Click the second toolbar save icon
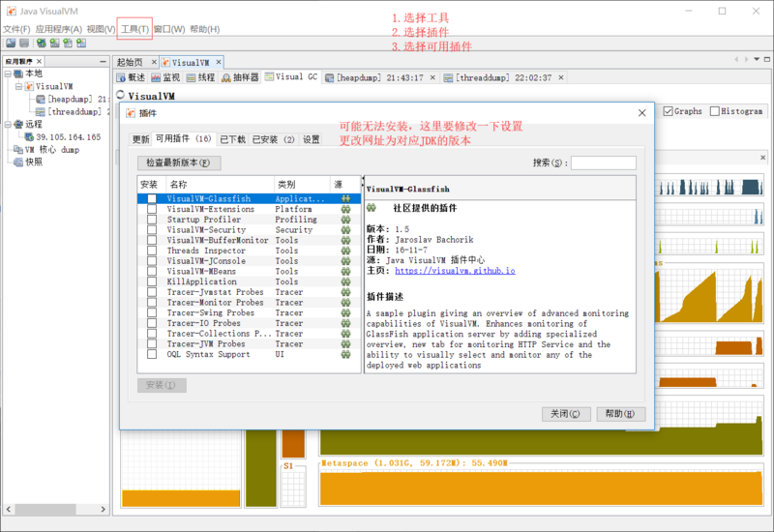The image size is (774, 532). (x=23, y=43)
